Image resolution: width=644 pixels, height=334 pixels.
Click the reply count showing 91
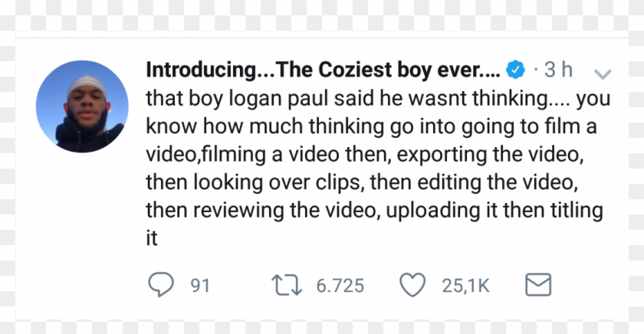pos(200,286)
